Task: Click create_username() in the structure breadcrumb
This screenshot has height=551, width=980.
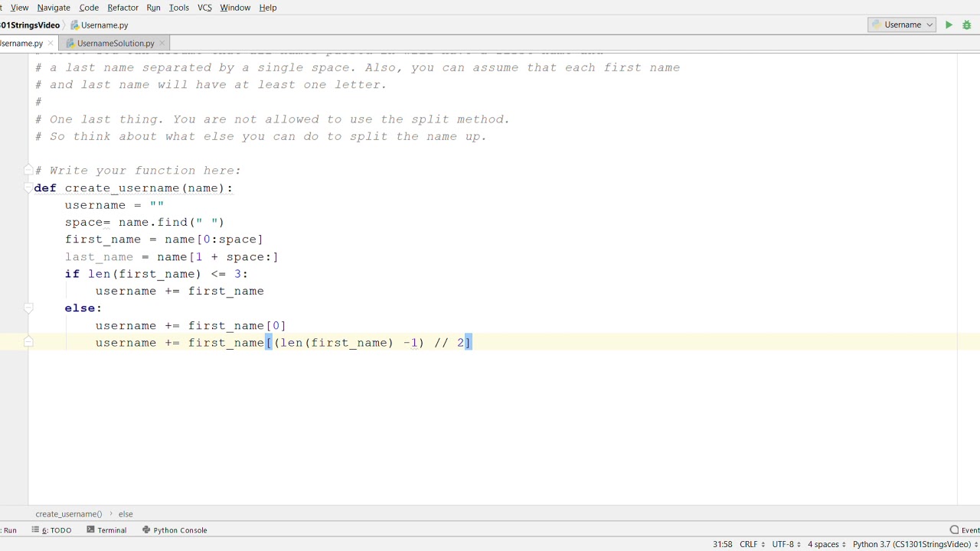Action: (x=68, y=514)
